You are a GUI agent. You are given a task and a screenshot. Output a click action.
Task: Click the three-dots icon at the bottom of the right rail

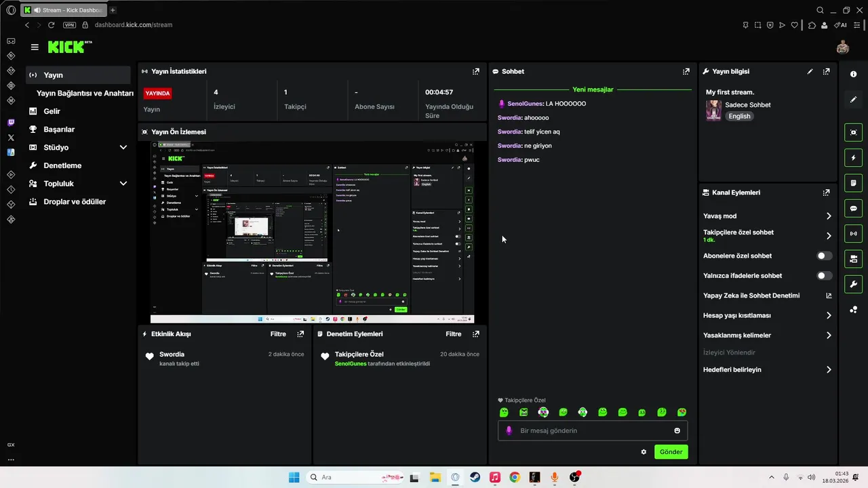click(853, 310)
